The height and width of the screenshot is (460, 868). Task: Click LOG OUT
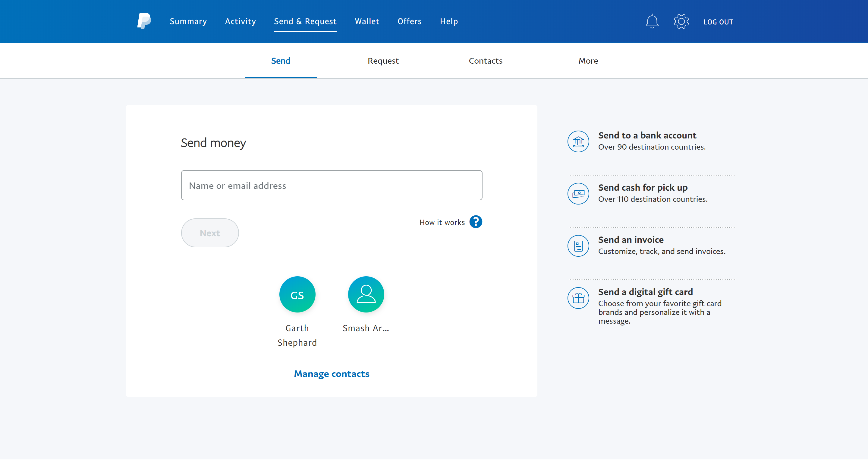pos(718,22)
